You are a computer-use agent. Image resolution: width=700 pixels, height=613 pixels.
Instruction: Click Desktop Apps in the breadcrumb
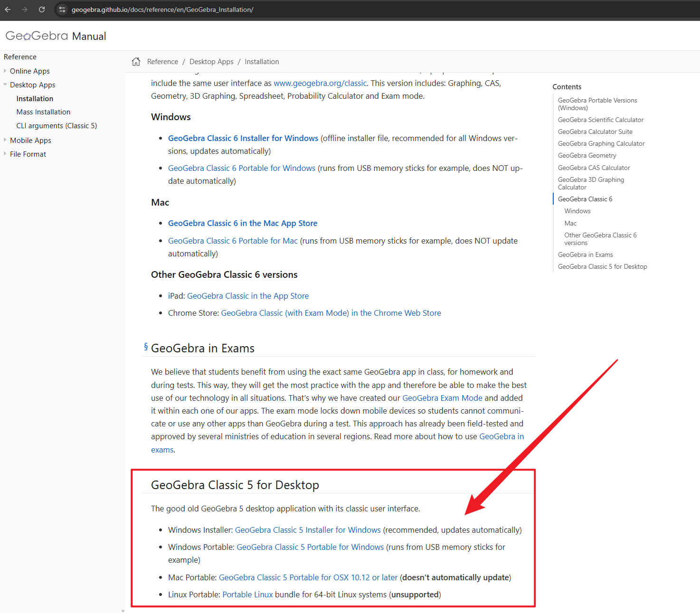click(211, 62)
